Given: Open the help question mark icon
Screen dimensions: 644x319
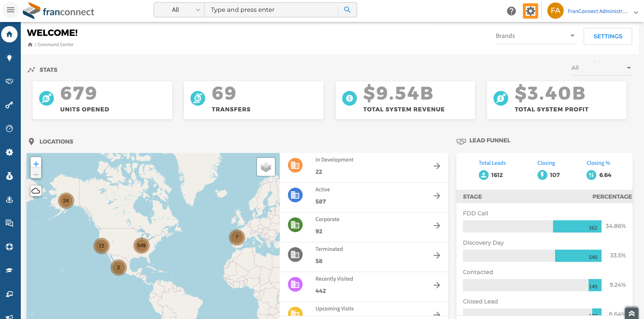Looking at the screenshot, I should click(511, 11).
